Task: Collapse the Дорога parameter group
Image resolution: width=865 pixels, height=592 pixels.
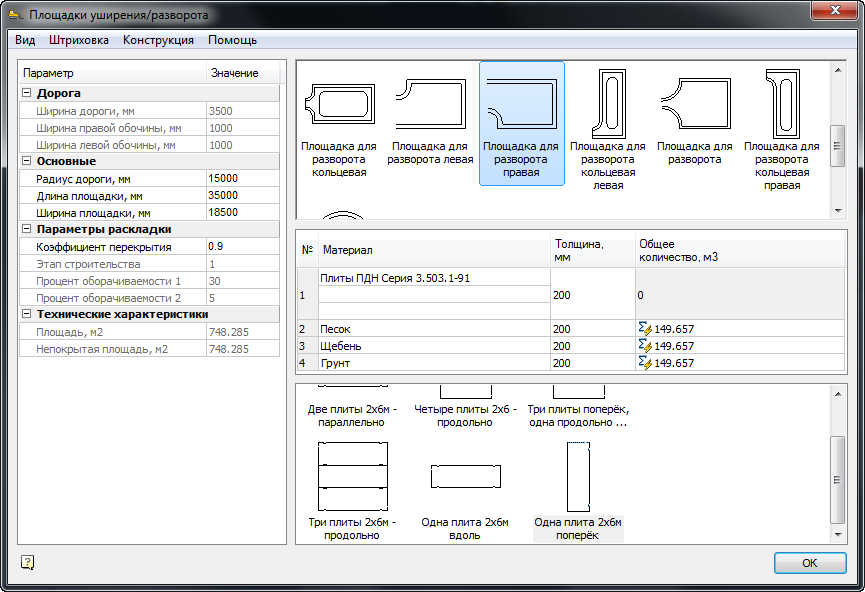Action: 26,93
